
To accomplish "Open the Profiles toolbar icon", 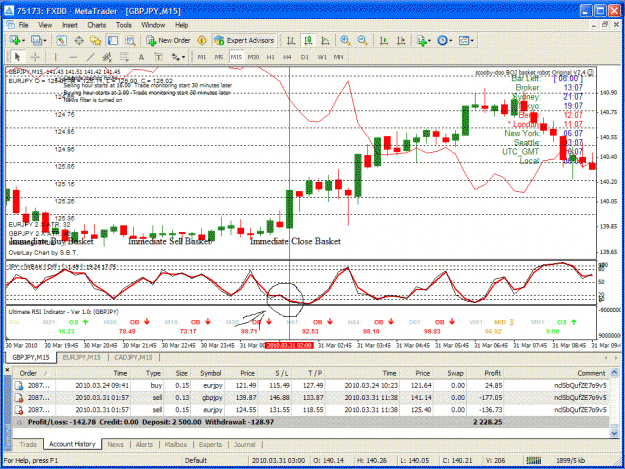I will (x=36, y=40).
